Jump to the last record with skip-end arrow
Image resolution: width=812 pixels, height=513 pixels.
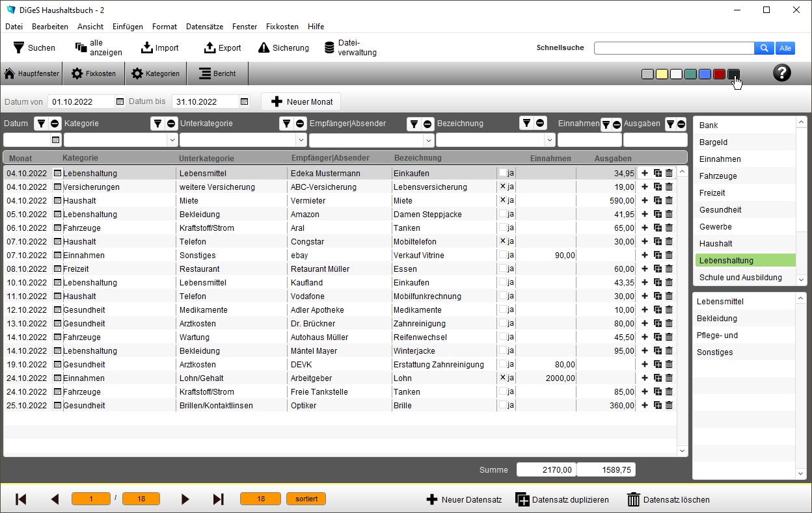(x=219, y=499)
